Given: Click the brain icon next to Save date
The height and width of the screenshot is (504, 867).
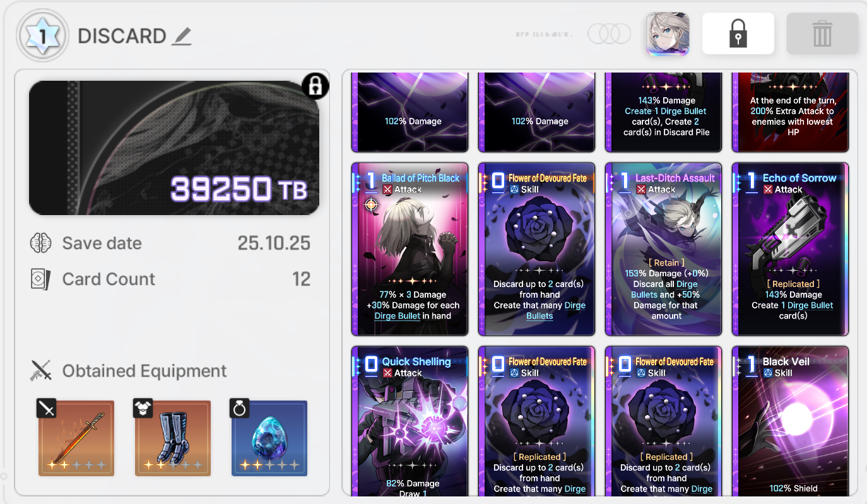Looking at the screenshot, I should [x=40, y=243].
